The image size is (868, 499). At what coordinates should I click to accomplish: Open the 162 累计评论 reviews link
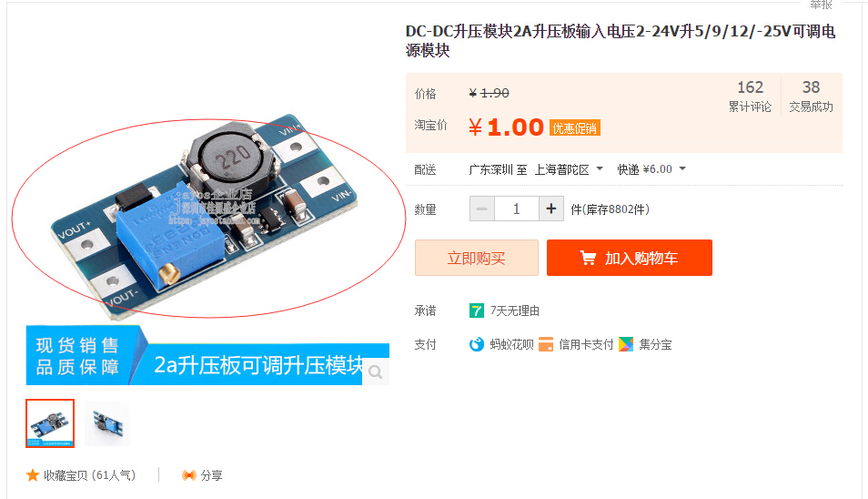tap(750, 97)
